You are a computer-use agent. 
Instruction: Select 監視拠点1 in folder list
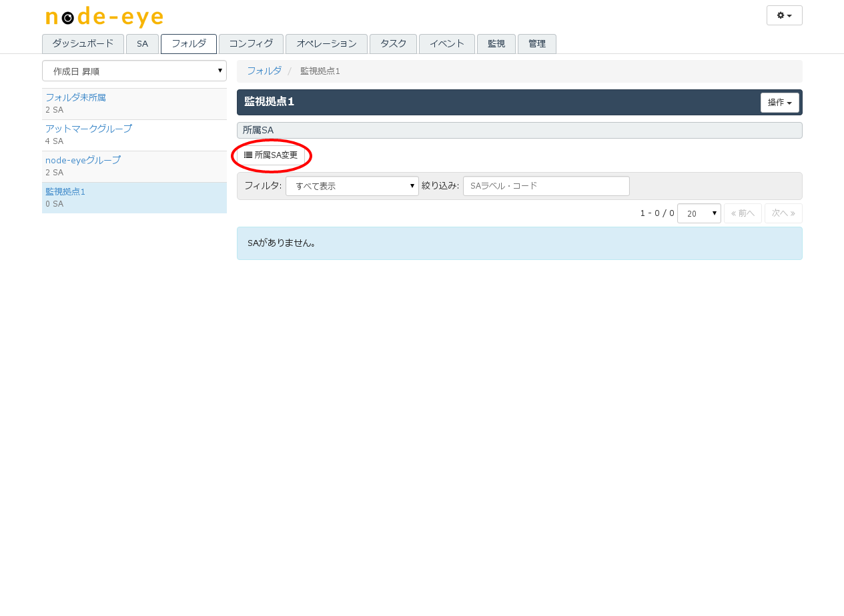(65, 191)
